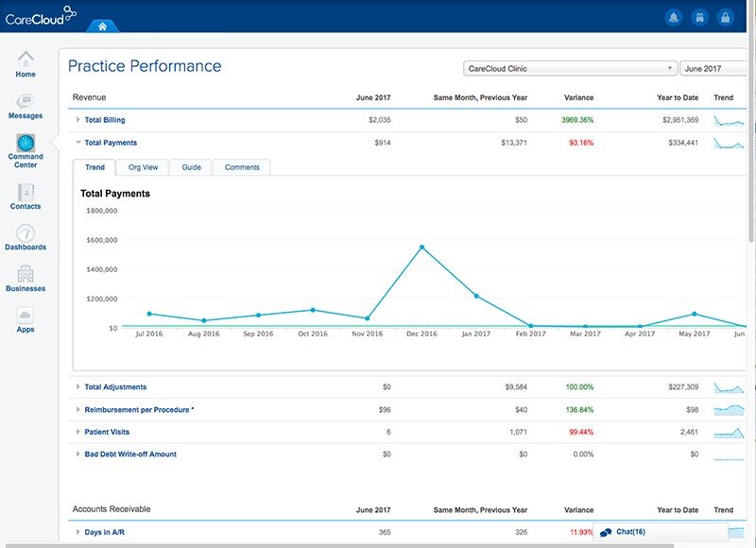This screenshot has width=756, height=548.
Task: Click the notifications bell icon
Action: (x=674, y=17)
